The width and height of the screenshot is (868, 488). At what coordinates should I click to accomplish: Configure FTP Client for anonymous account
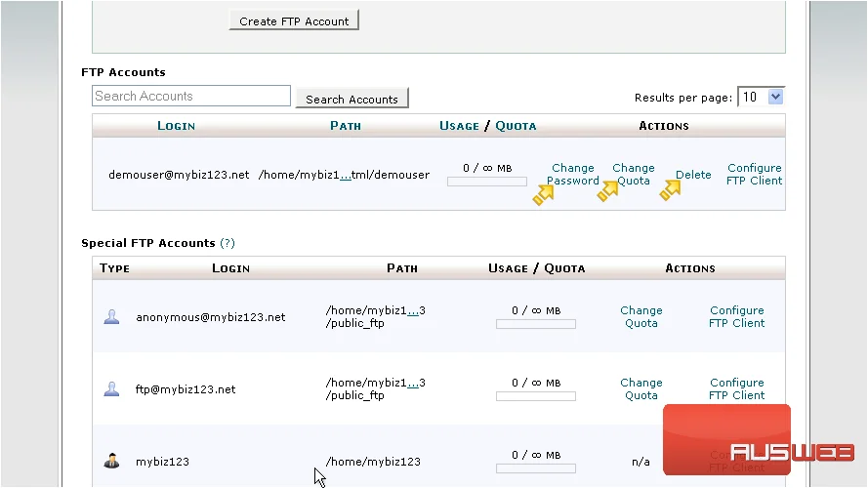pyautogui.click(x=737, y=316)
